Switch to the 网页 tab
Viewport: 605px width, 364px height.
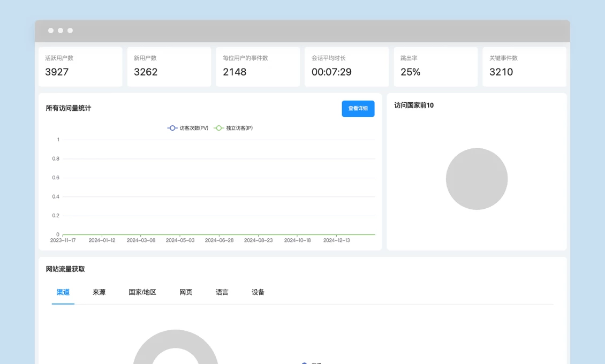[186, 292]
